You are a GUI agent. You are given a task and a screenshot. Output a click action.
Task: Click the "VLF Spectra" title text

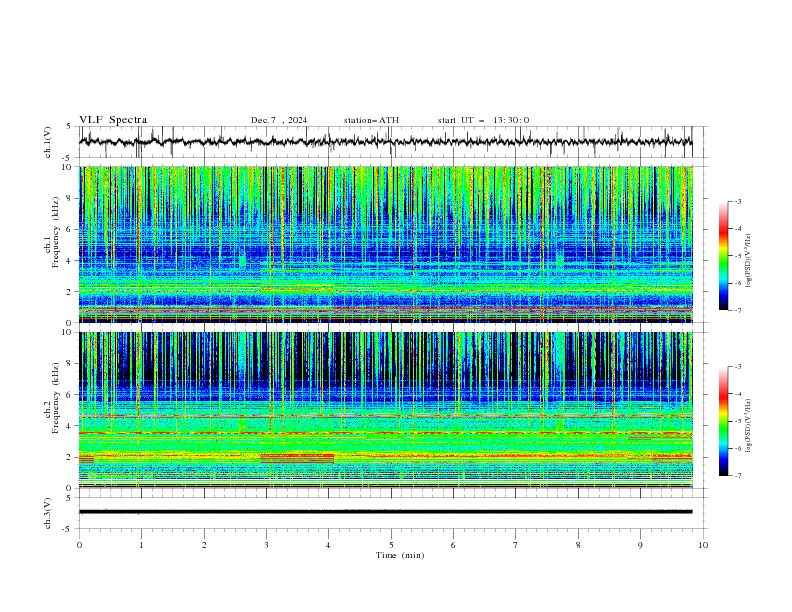(x=113, y=120)
